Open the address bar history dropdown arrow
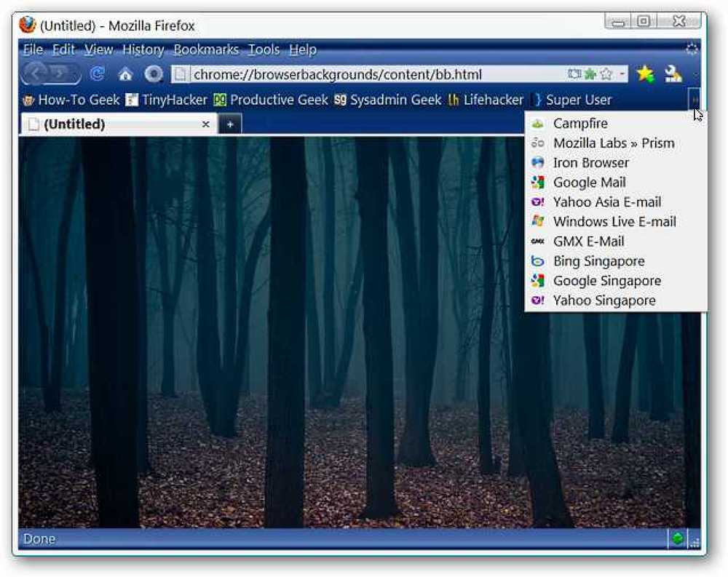 click(621, 73)
